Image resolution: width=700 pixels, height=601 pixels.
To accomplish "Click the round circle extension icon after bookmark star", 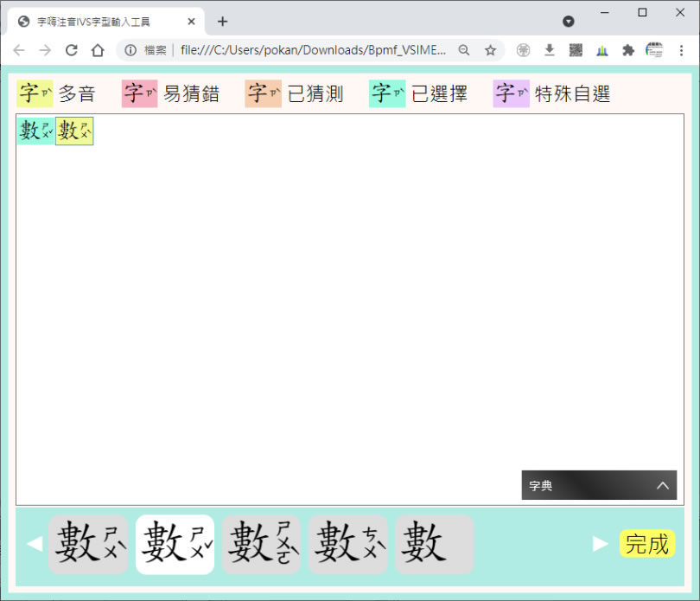I will tap(523, 50).
